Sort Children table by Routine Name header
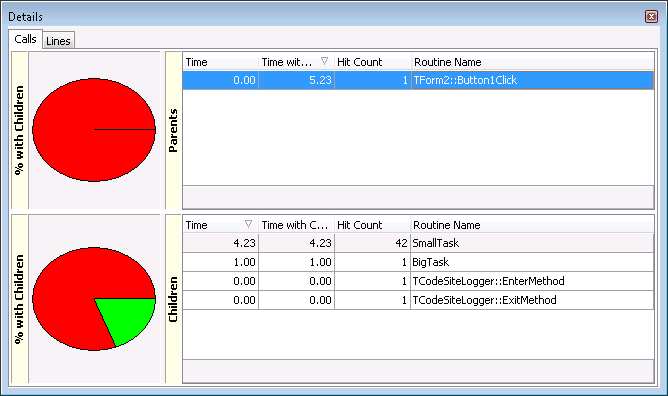Image resolution: width=668 pixels, height=396 pixels. [x=532, y=225]
